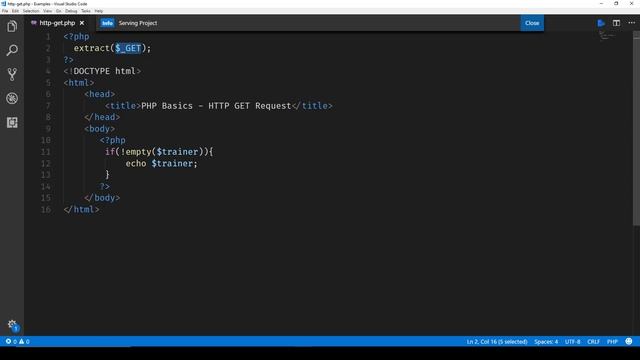Click the opening <head> tag on line 6

[100, 94]
